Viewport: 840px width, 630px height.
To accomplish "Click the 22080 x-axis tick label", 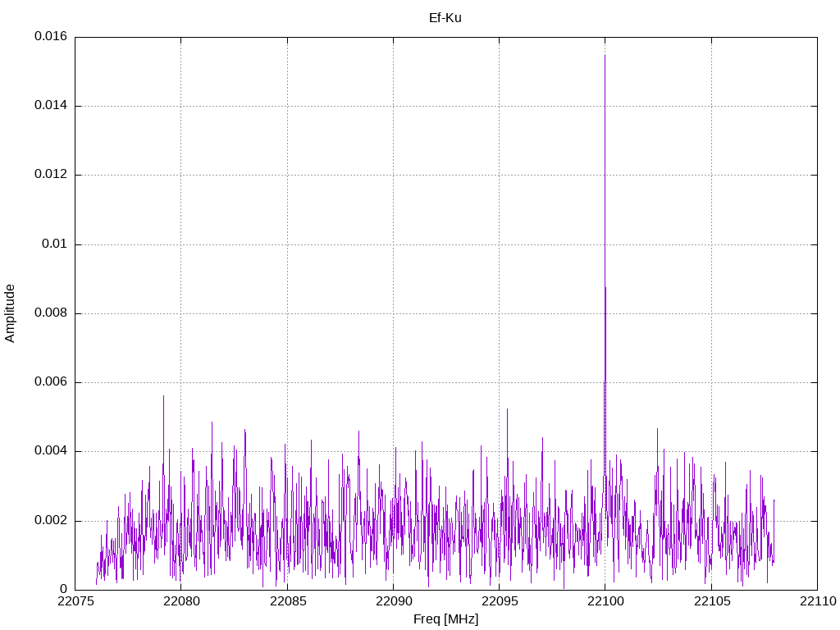I will tap(180, 601).
